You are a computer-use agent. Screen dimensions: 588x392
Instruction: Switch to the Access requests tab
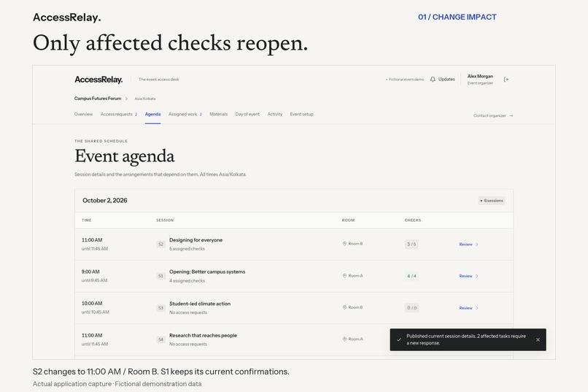[x=118, y=114]
